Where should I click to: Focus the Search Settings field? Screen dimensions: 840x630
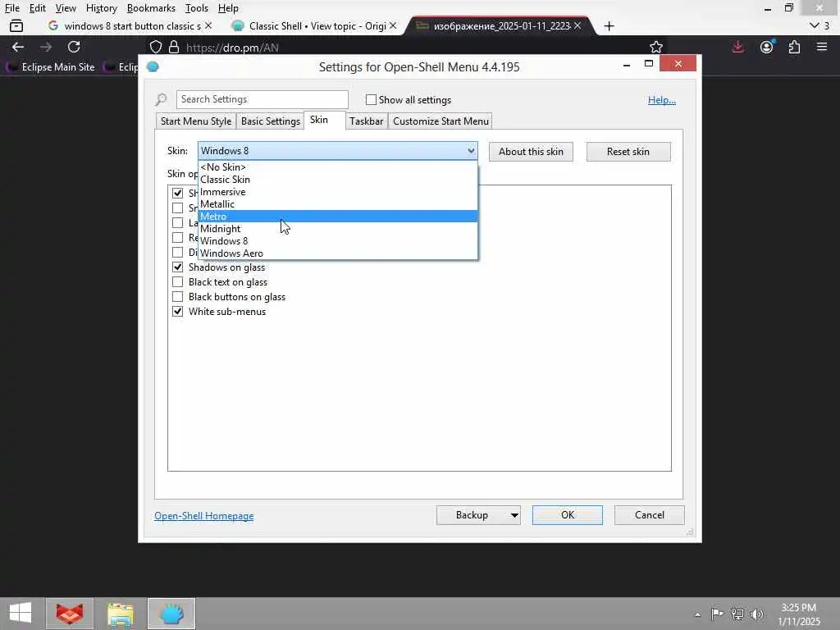pos(262,99)
